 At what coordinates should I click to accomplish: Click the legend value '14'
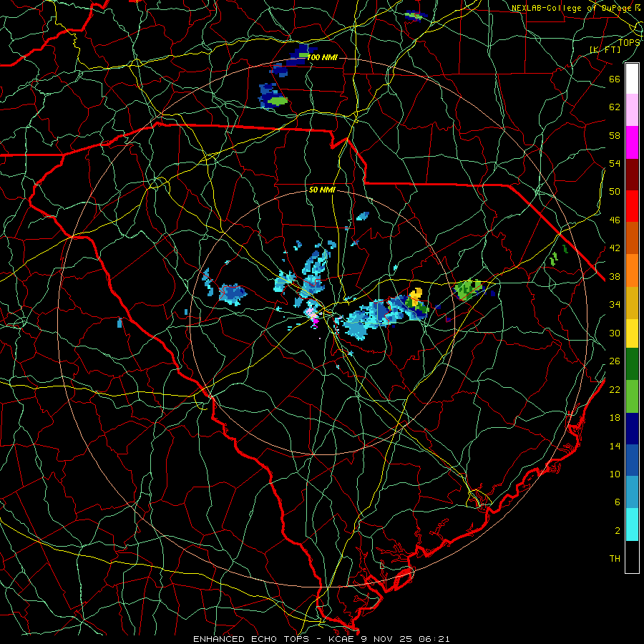pyautogui.click(x=615, y=446)
